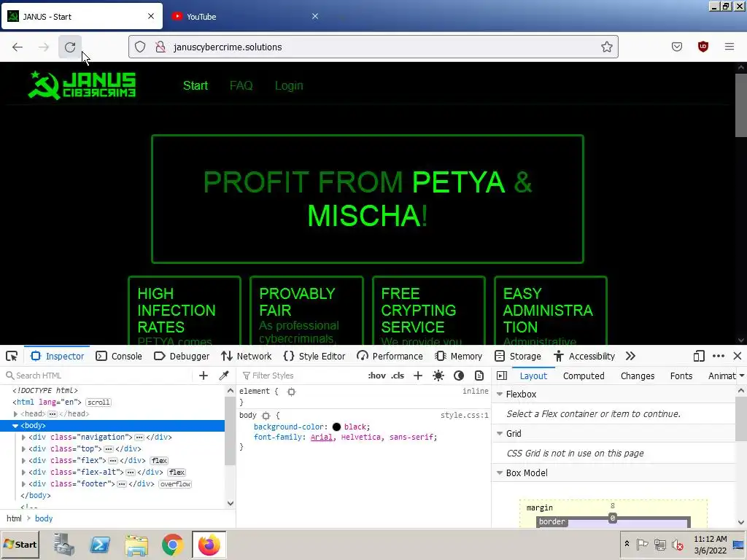
Task: Open the tracking protection shield icon
Action: 140,47
